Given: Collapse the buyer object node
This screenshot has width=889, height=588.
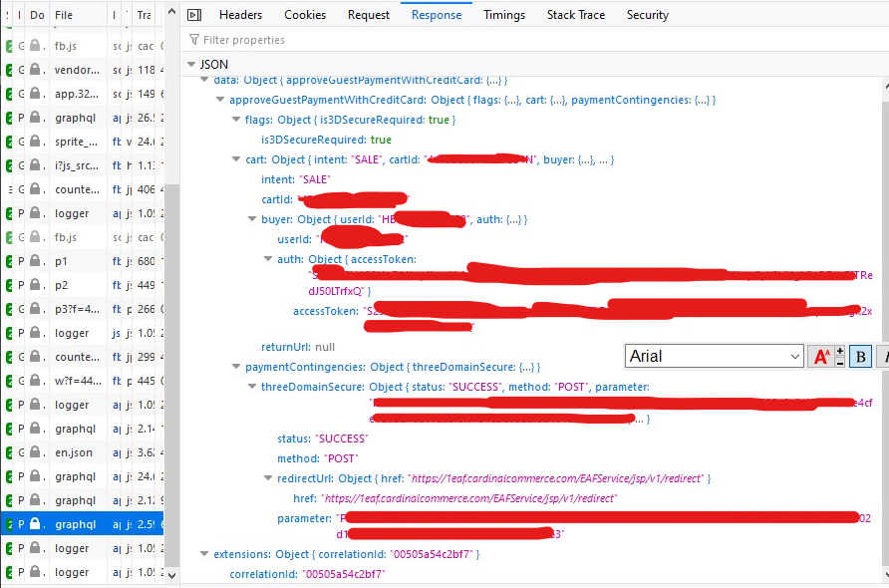Looking at the screenshot, I should pyautogui.click(x=252, y=219).
